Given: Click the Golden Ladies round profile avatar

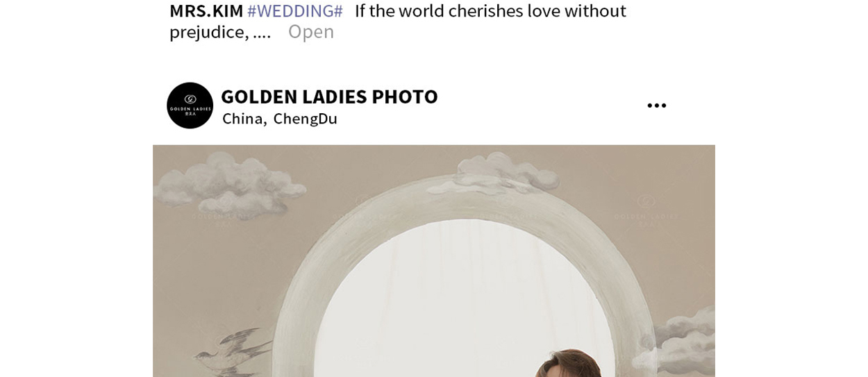Looking at the screenshot, I should [x=190, y=106].
